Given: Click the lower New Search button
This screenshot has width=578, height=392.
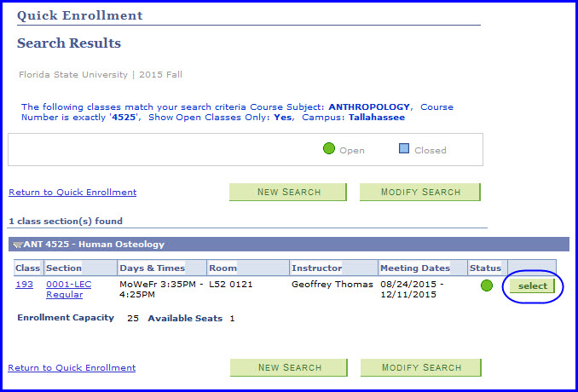Looking at the screenshot, I should 289,367.
